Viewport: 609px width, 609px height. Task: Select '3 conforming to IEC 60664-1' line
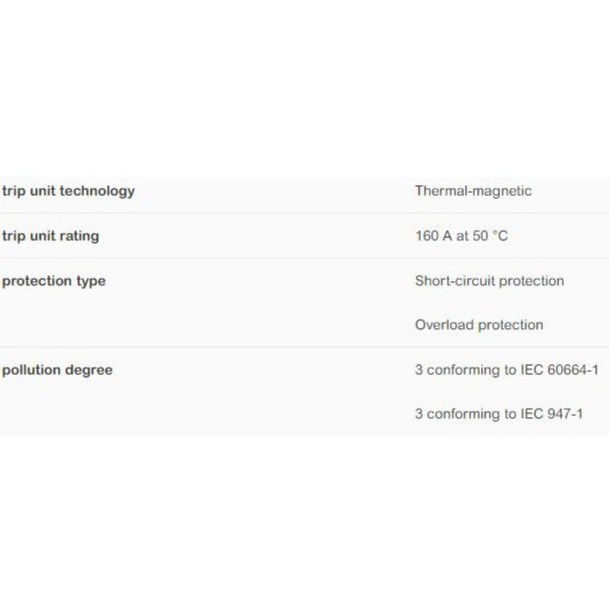[506, 370]
